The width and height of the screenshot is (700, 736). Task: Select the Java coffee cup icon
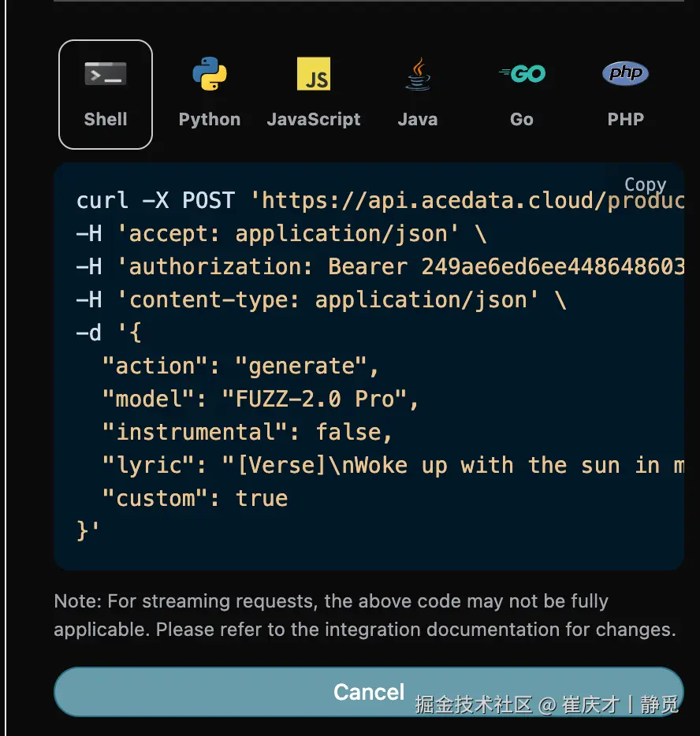click(x=418, y=74)
